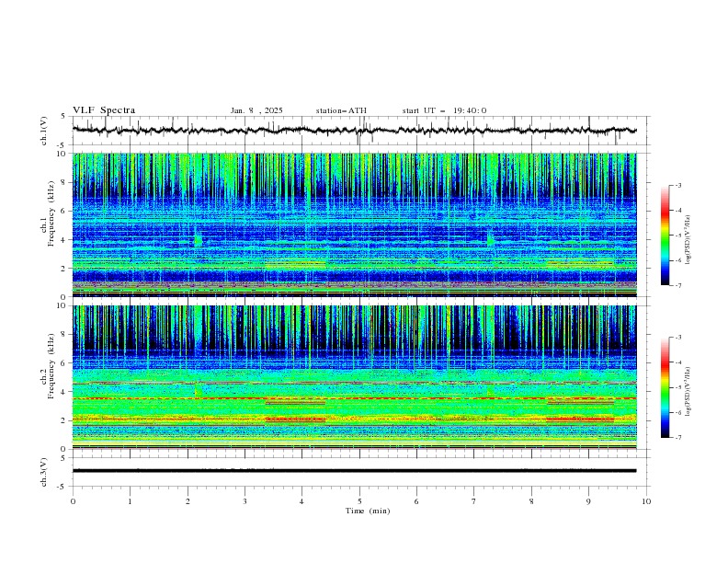The image size is (728, 563).
Task: Click the ch.2 "Frequency (kHz)" axis label
Action: [x=51, y=366]
